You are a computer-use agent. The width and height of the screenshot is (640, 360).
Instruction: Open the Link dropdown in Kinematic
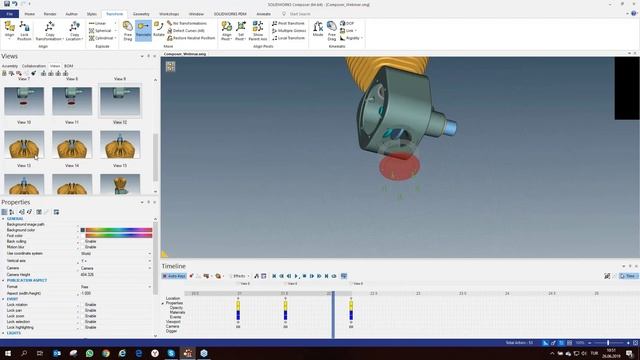coord(348,31)
